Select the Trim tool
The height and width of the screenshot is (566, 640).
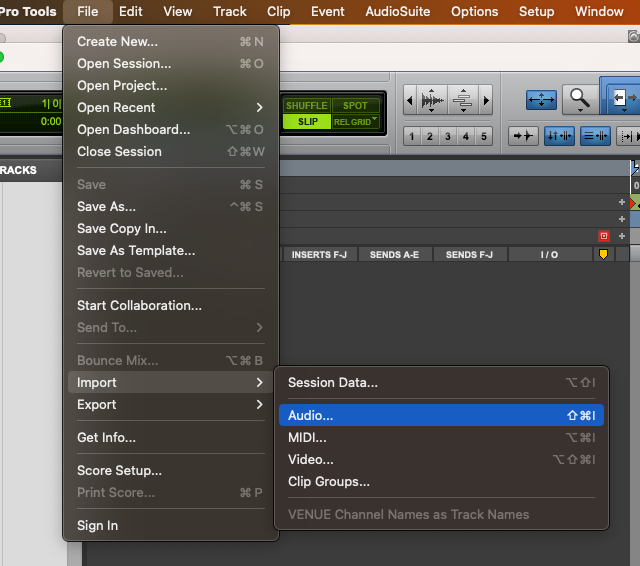point(622,100)
